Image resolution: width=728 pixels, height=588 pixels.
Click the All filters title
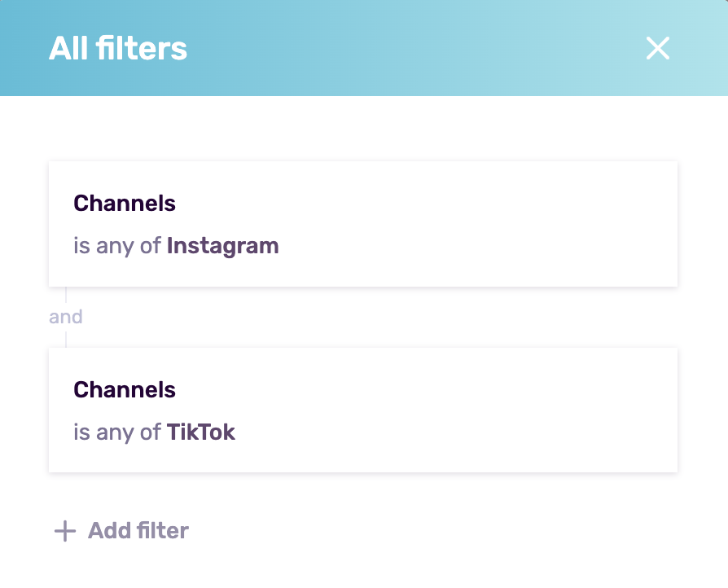coord(118,48)
